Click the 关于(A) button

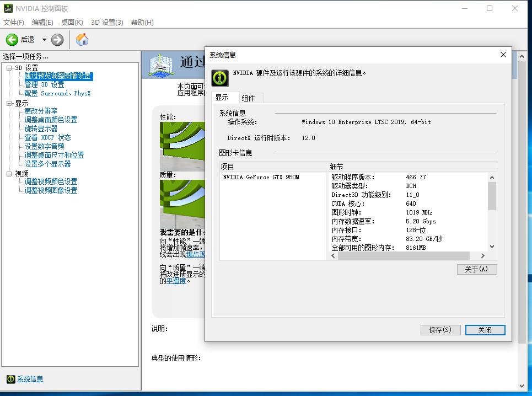(476, 269)
